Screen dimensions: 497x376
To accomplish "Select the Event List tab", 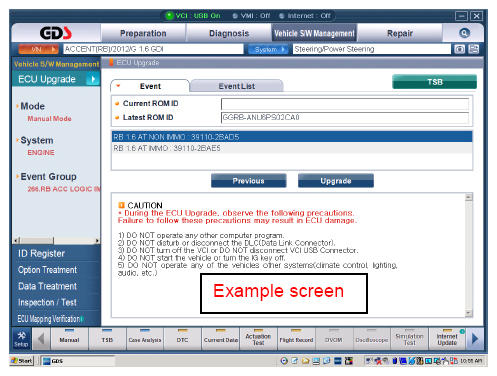I will [237, 86].
